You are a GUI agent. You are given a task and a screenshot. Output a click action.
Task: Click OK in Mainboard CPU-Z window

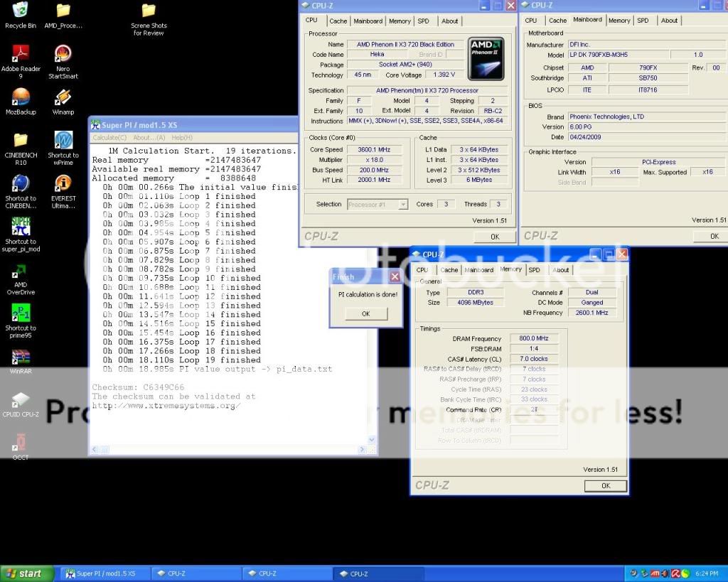[x=714, y=236]
